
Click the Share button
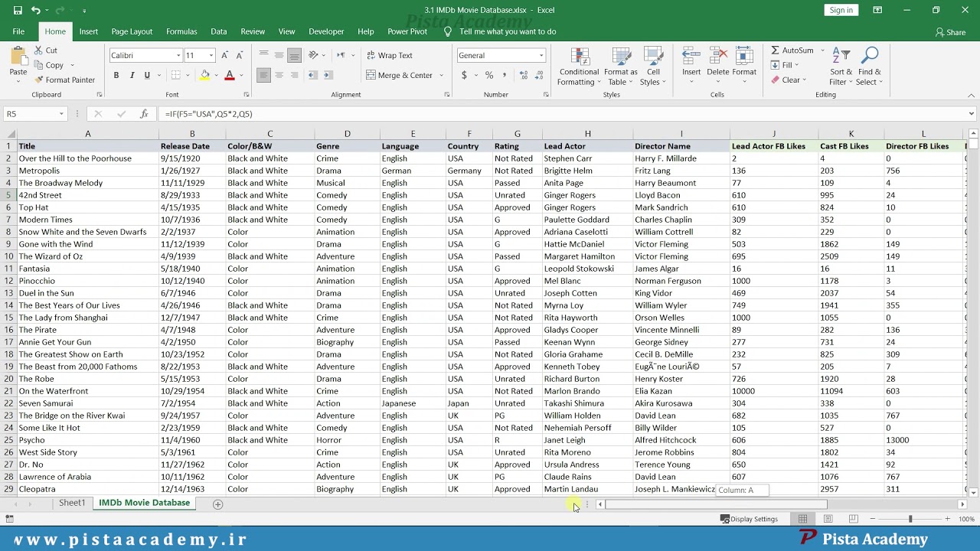[950, 32]
